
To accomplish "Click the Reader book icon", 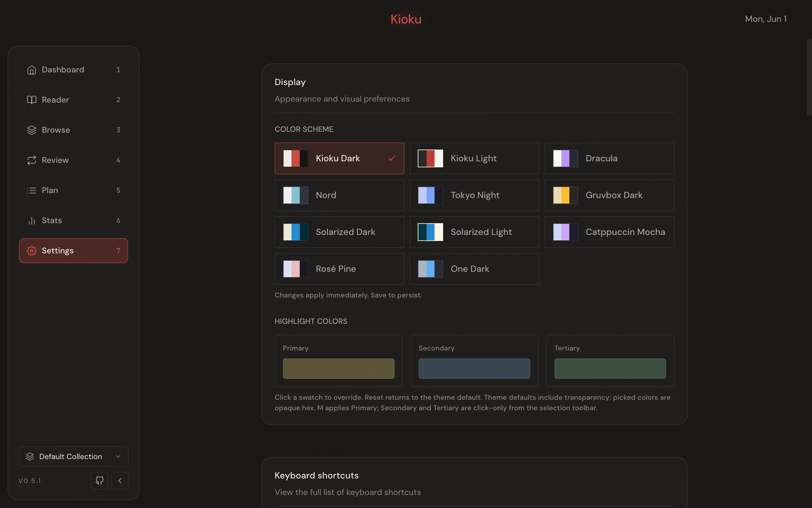I will tap(31, 100).
